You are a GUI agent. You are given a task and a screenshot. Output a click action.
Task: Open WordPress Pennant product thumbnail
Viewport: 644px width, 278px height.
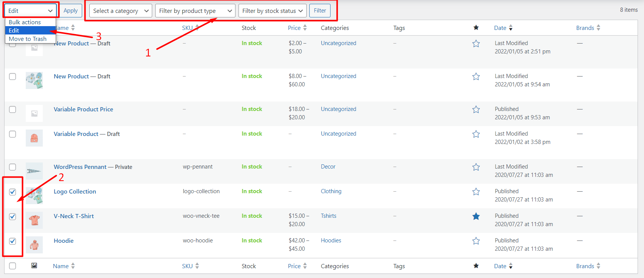click(34, 171)
